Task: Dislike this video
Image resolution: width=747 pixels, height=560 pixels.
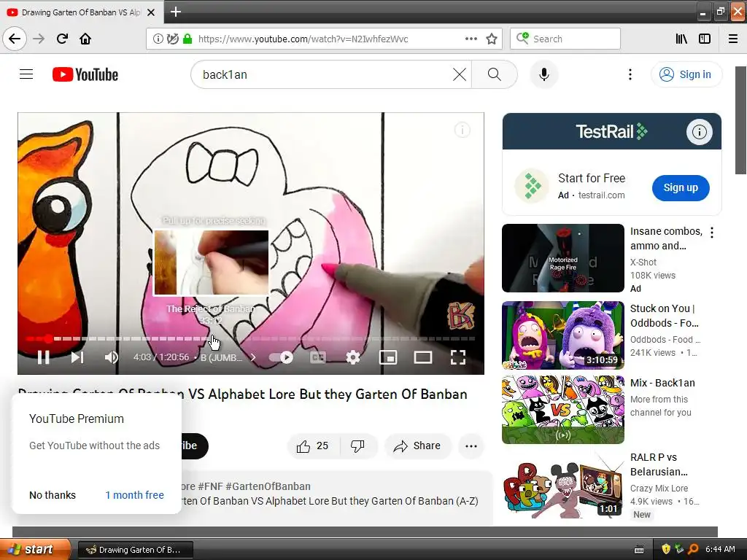Action: [x=357, y=446]
